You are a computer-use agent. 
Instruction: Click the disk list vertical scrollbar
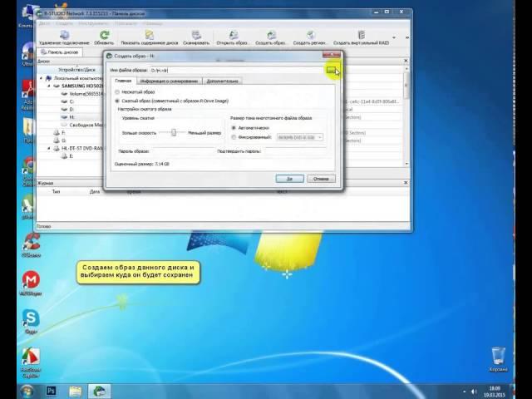tap(406, 116)
